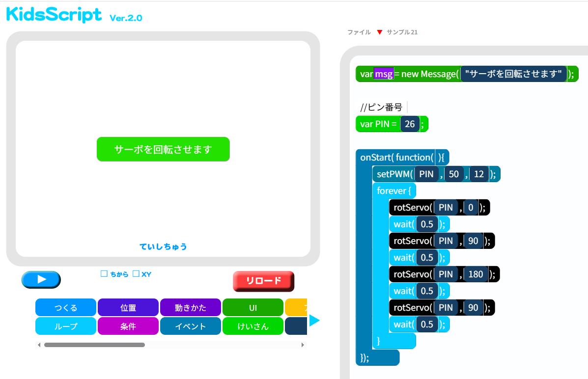Edit the "サーボを回転させます" string in the code
Screen dimensions: 588x379
tap(513, 74)
